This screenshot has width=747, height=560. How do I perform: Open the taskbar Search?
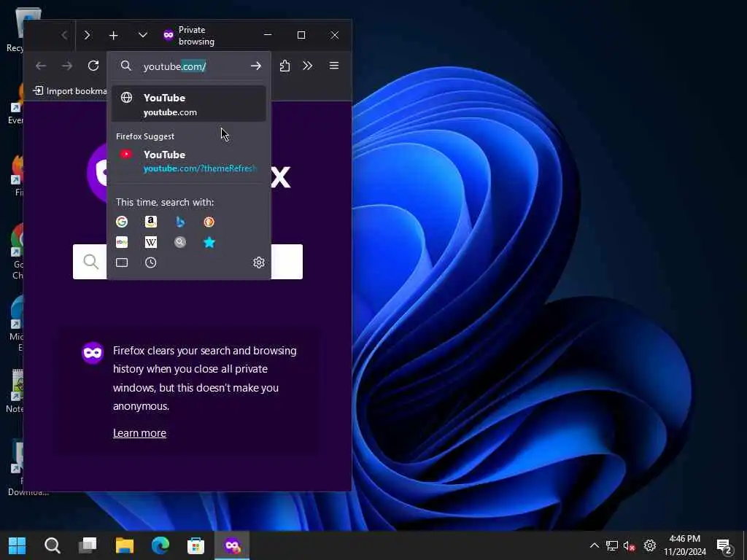(53, 545)
